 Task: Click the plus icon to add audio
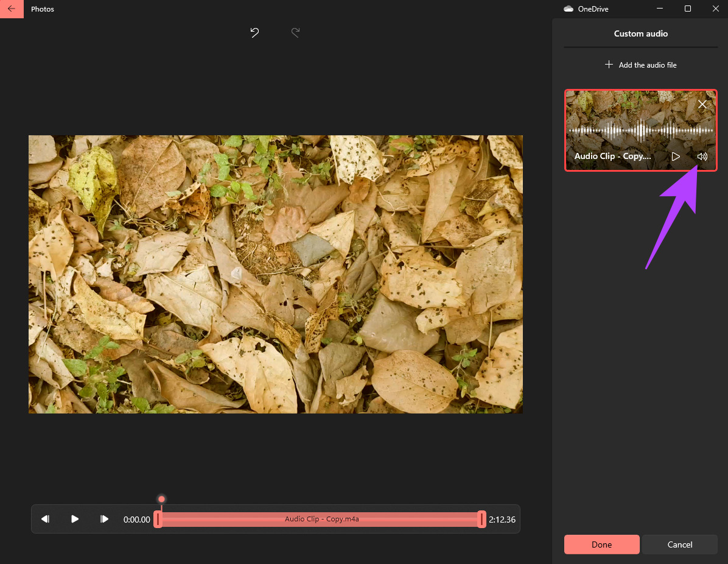(609, 65)
